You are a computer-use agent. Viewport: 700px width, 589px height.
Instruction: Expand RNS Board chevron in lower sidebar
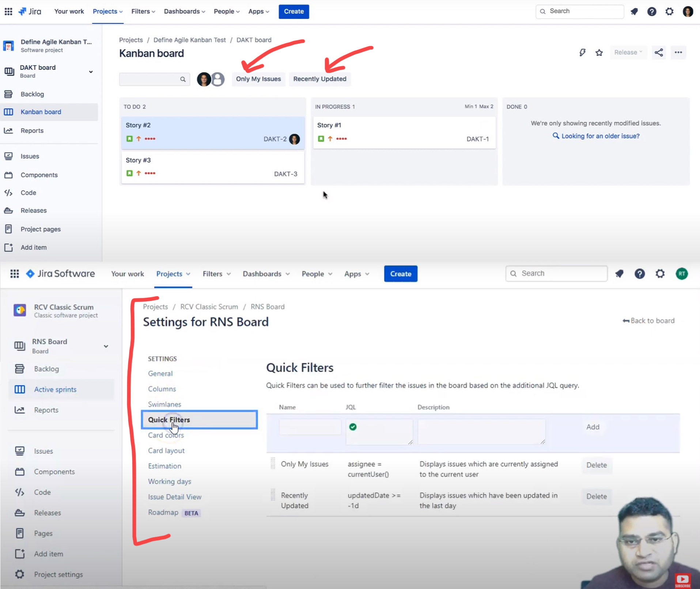coord(106,346)
